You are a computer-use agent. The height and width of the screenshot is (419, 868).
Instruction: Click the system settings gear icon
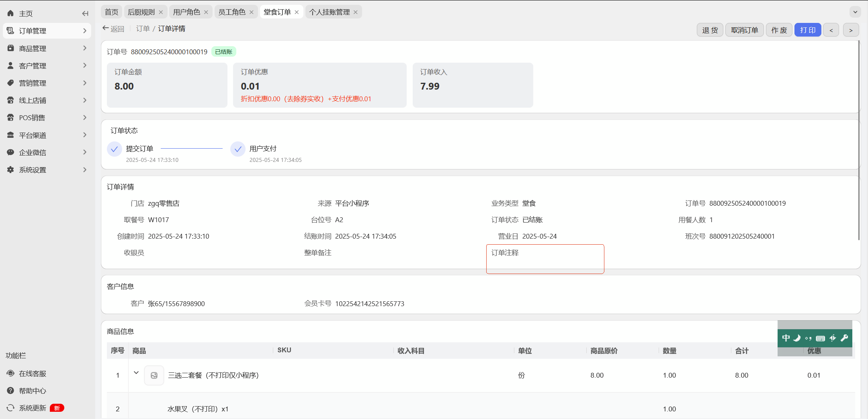pyautogui.click(x=10, y=170)
